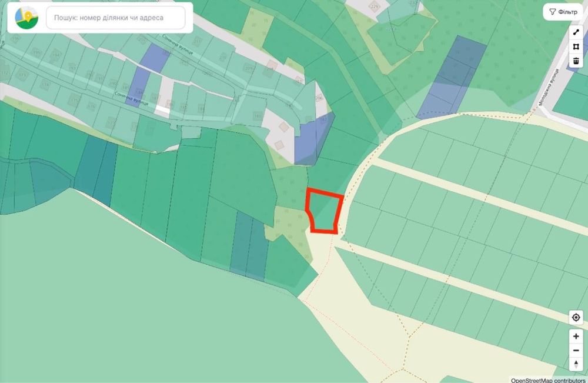
Task: Click the map pin logo icon
Action: click(26, 18)
